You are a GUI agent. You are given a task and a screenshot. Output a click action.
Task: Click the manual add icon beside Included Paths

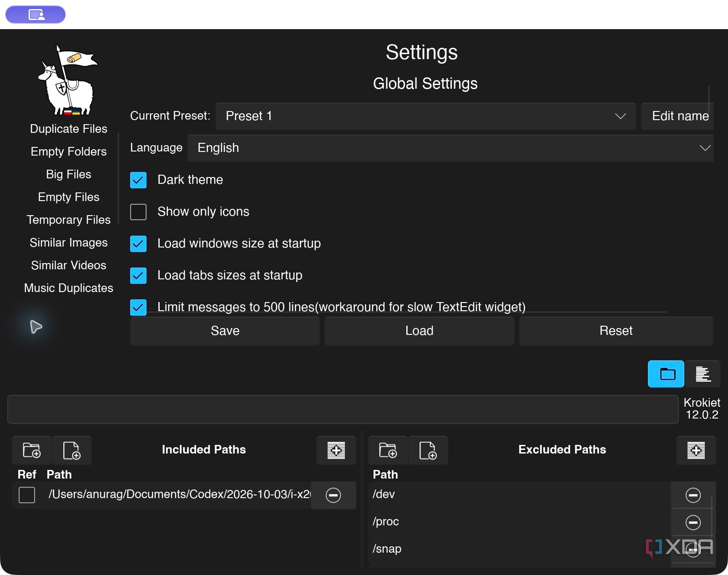[336, 450]
